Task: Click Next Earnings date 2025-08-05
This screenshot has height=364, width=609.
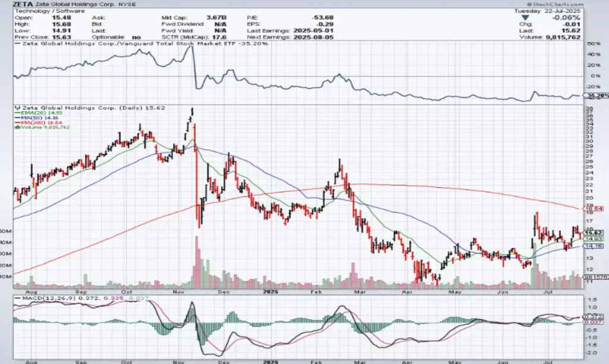Action: (313, 37)
